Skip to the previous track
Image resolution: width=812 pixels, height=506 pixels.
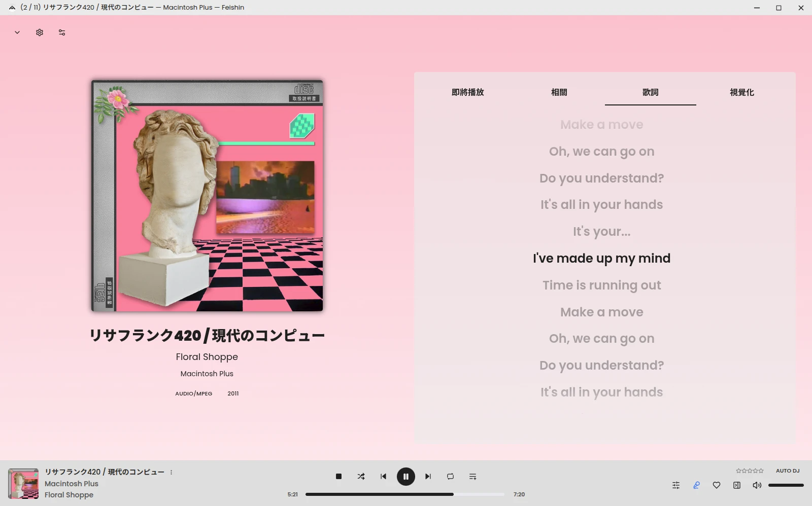pos(383,477)
